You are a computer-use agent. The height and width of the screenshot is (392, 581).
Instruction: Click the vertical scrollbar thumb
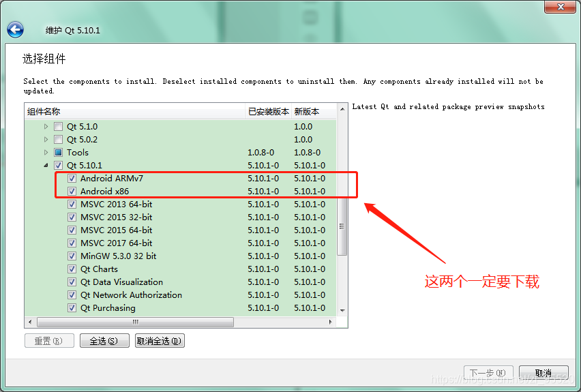[342, 226]
